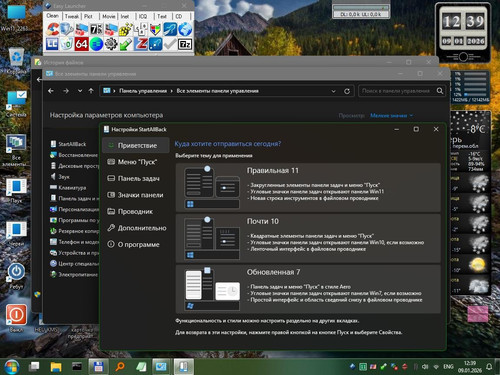Viewport: 500px width, 375px height.
Task: Refresh the Control Panel view
Action: tap(347, 91)
